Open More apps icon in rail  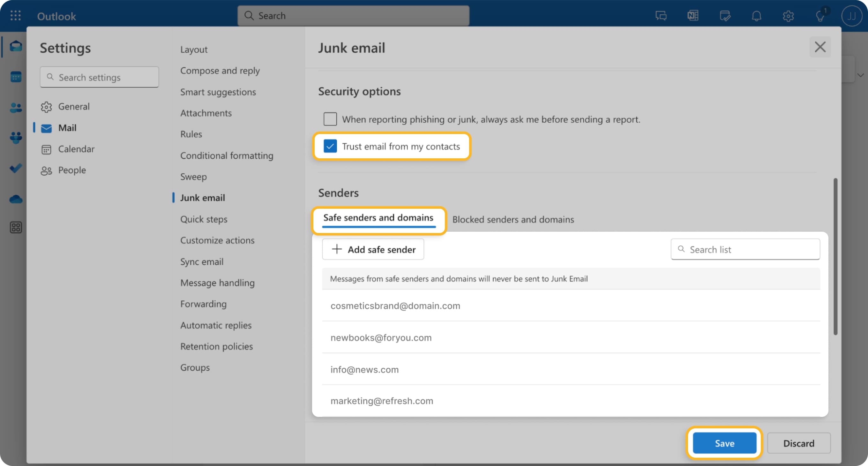16,228
